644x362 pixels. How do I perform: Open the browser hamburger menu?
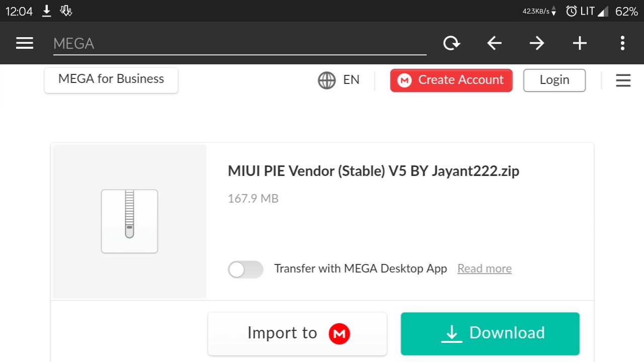25,43
